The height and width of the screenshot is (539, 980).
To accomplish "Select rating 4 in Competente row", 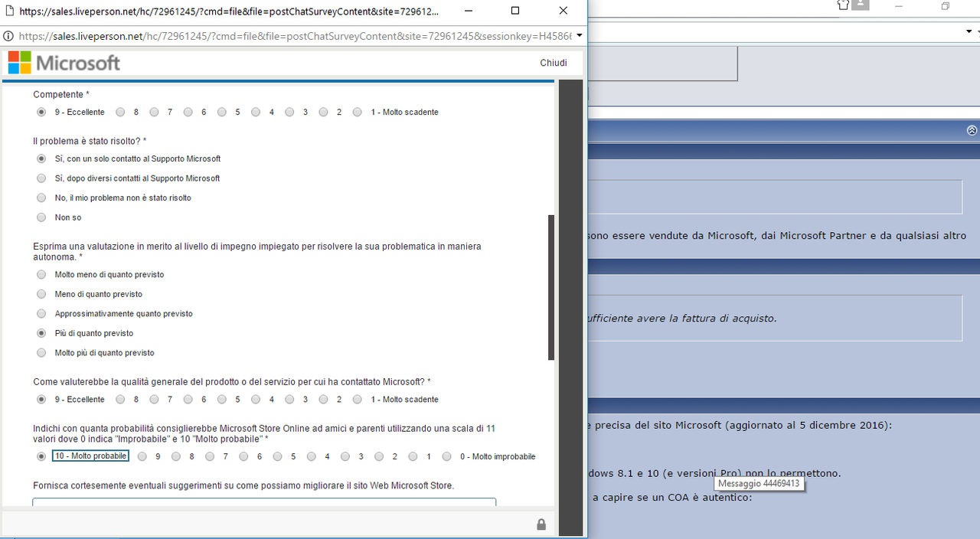I will click(x=256, y=112).
